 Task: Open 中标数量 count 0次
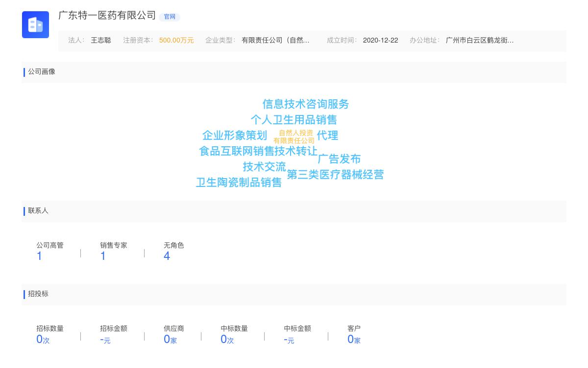pyautogui.click(x=227, y=340)
